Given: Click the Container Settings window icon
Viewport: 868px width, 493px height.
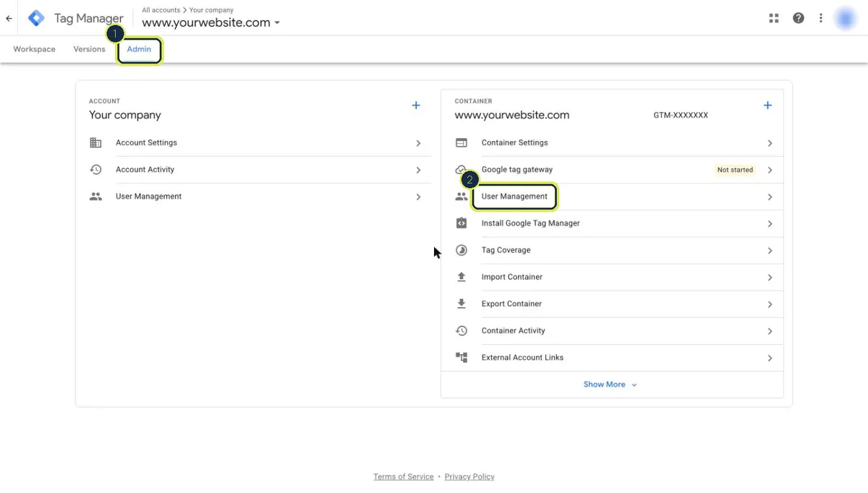Looking at the screenshot, I should click(x=461, y=142).
